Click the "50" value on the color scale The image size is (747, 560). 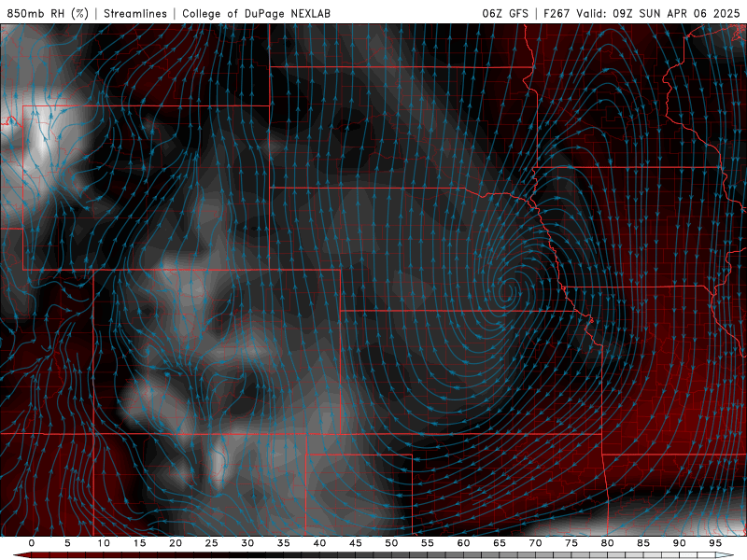(391, 543)
